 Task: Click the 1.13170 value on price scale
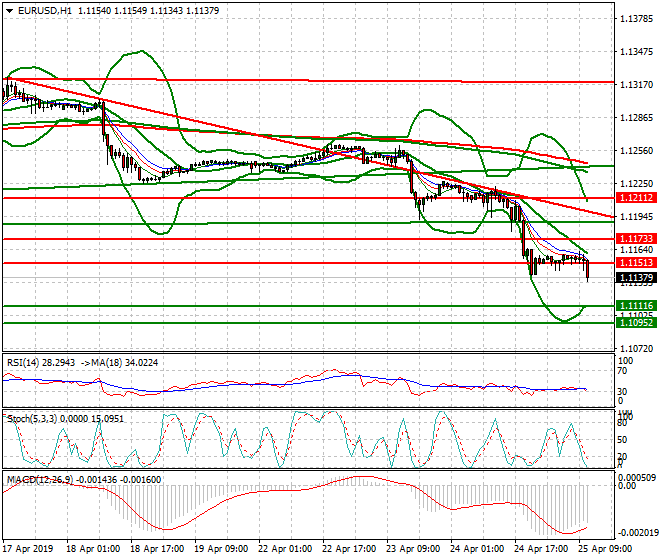point(636,84)
